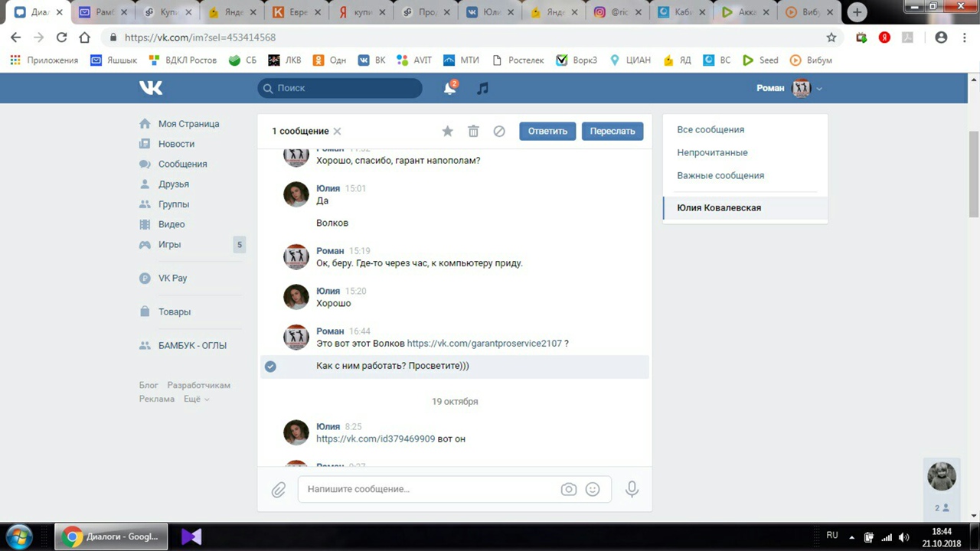Image resolution: width=980 pixels, height=551 pixels.
Task: Record voice message with microphone
Action: tap(632, 489)
